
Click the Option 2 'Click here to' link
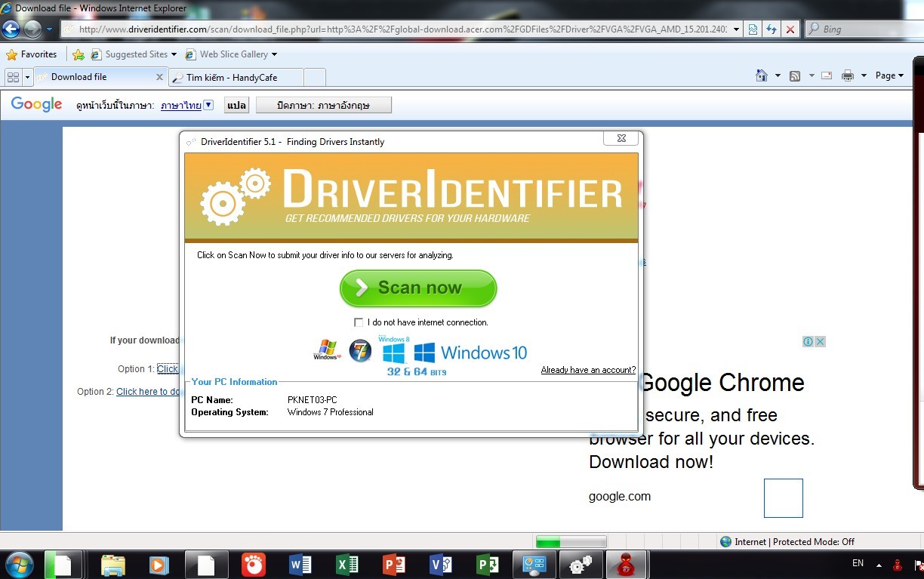click(x=148, y=392)
